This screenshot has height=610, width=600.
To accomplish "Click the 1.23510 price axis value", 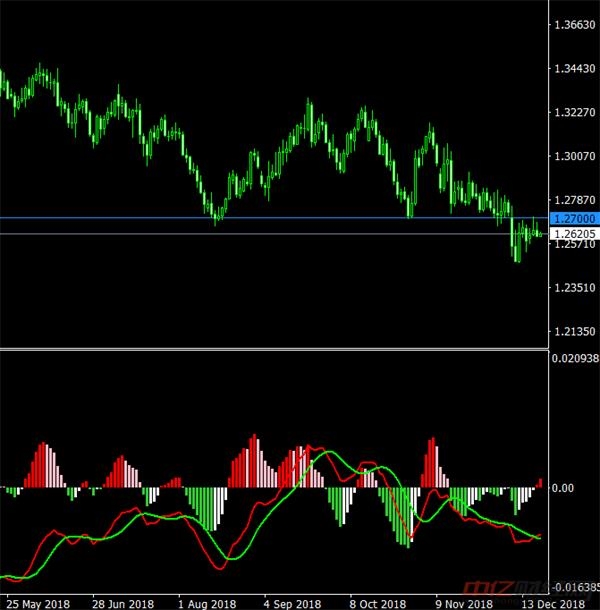I will click(575, 288).
